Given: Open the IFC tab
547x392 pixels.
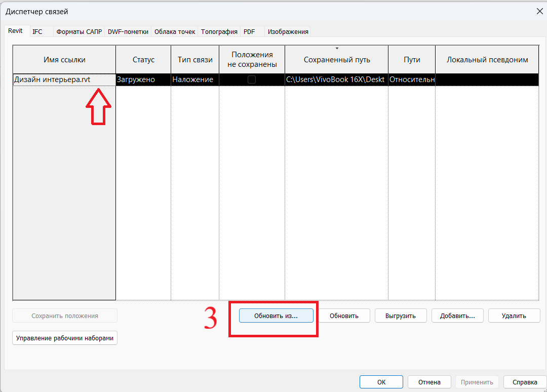Looking at the screenshot, I should pos(41,32).
